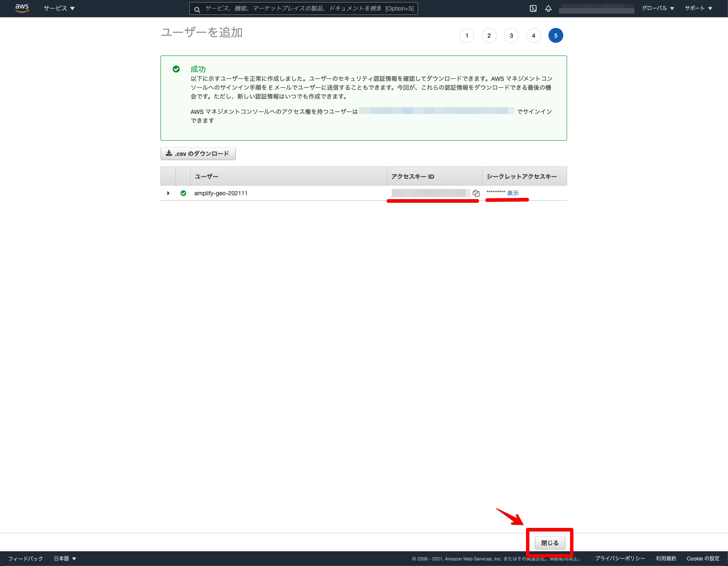This screenshot has width=728, height=566.
Task: Expand the amplify-geo-202111 user row
Action: pyautogui.click(x=168, y=193)
